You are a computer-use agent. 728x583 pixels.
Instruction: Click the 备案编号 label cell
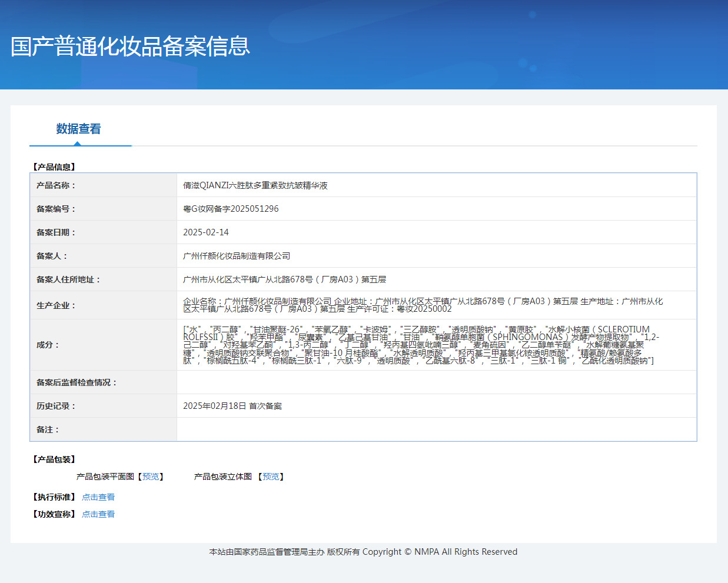pos(104,209)
